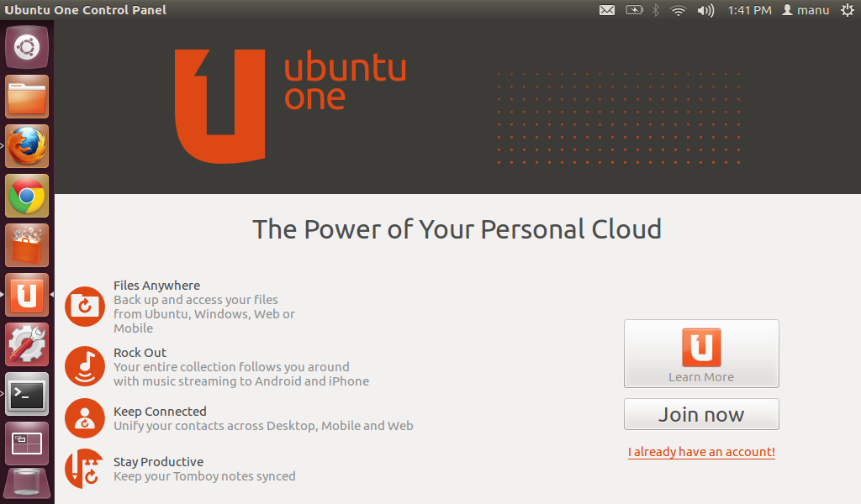Open the messaging envelope indicator
Screen dimensions: 861x504
607,10
